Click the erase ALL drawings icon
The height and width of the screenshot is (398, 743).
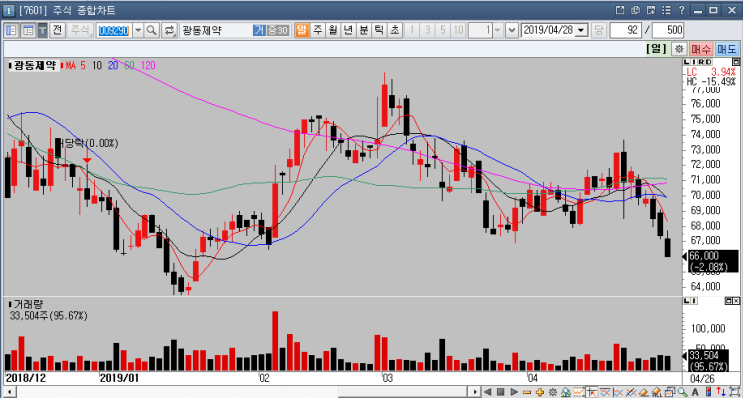coord(657,392)
